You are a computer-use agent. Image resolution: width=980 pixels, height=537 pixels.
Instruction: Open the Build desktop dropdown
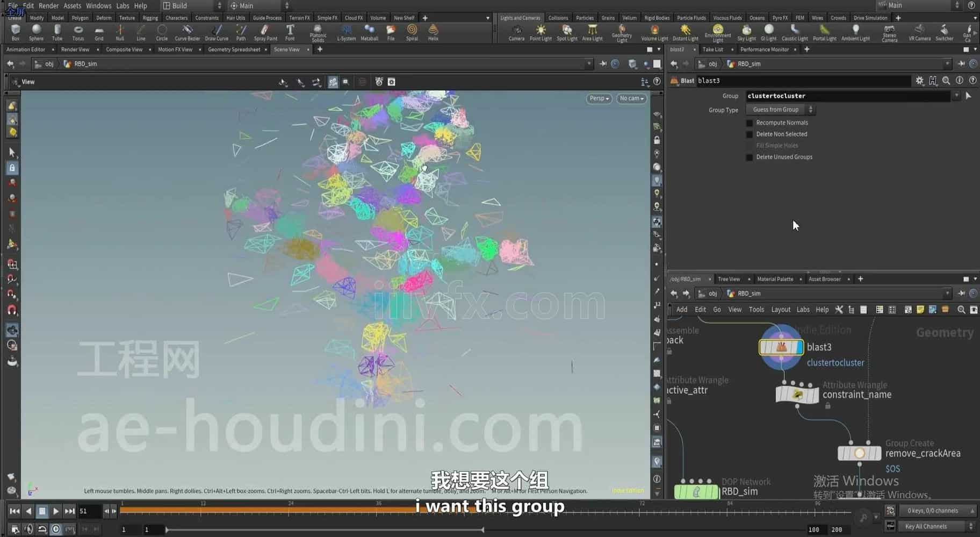(192, 5)
